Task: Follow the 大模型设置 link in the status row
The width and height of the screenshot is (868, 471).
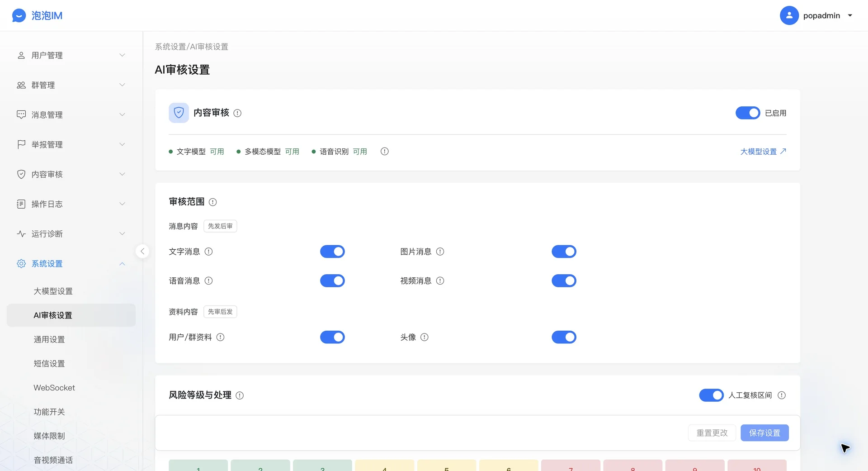Action: (x=763, y=152)
